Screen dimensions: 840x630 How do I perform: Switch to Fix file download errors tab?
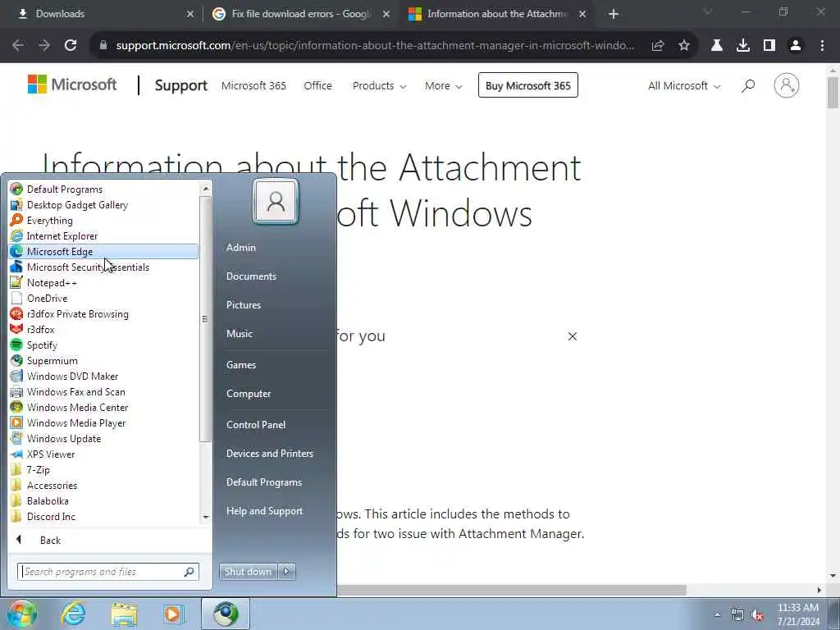pos(301,14)
